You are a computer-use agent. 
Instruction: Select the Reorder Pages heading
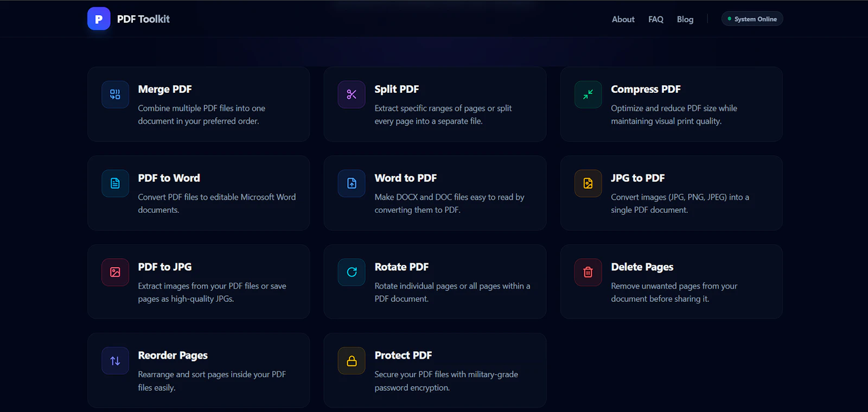173,356
